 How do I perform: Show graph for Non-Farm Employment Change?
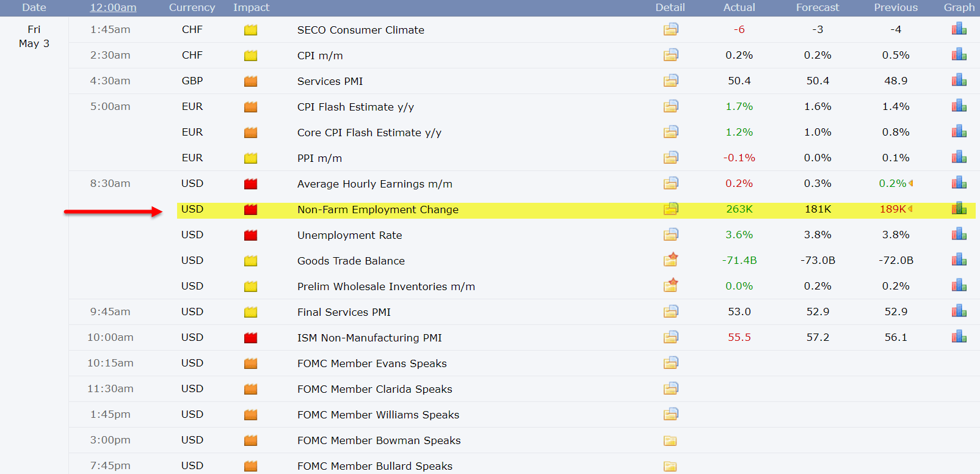[959, 208]
